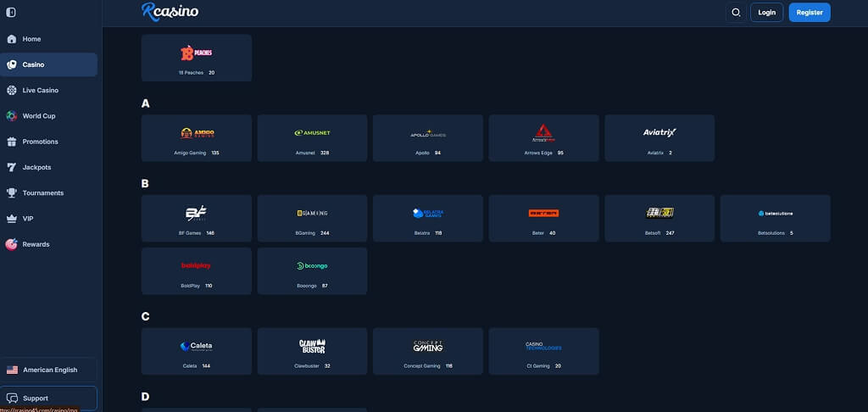Open the Booongo provider card
This screenshot has height=412, width=868.
click(x=312, y=270)
